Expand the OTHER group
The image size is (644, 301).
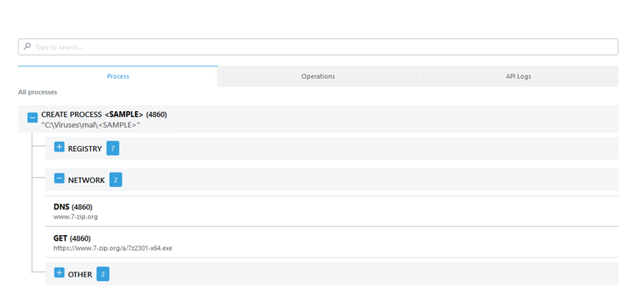[x=59, y=272]
